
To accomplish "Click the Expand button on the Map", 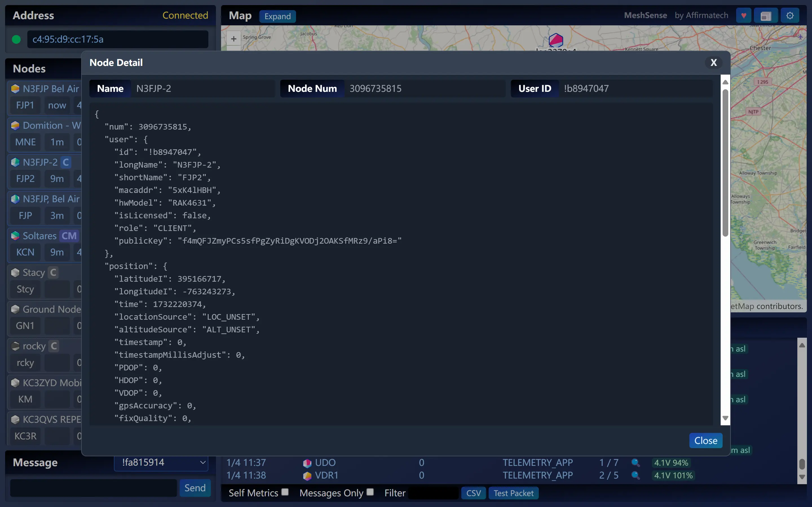I will coord(277,16).
